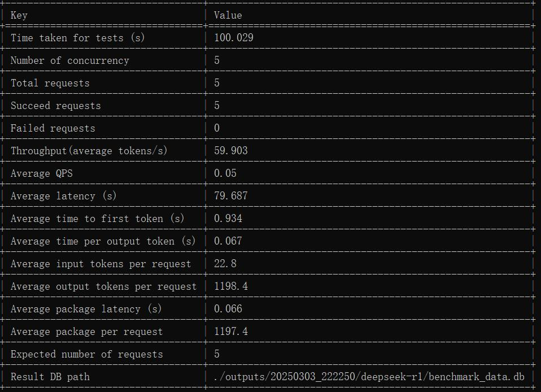Screen dimensions: 541x392
Task: Select the first token time value 0.934
Action: [x=228, y=219]
